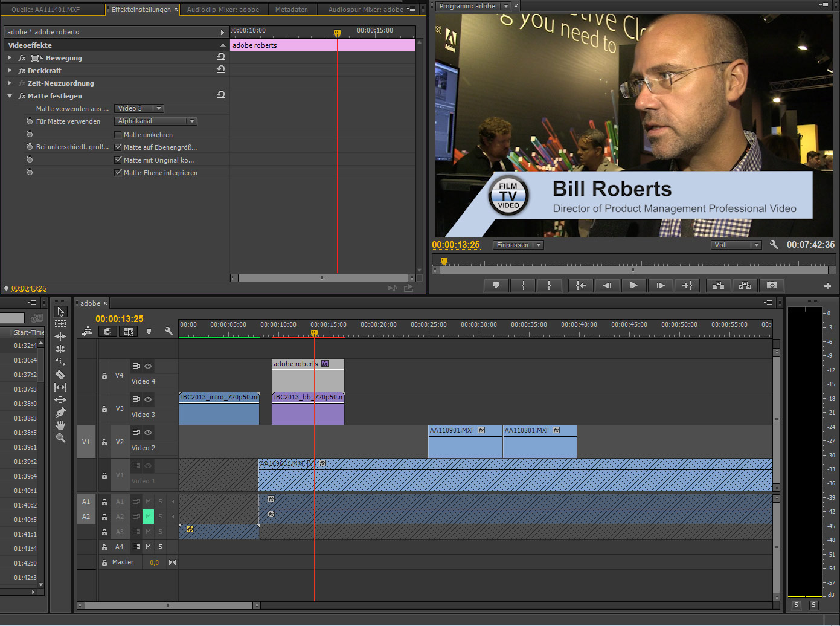Add marker in timeline header
The height and width of the screenshot is (626, 840).
[149, 331]
